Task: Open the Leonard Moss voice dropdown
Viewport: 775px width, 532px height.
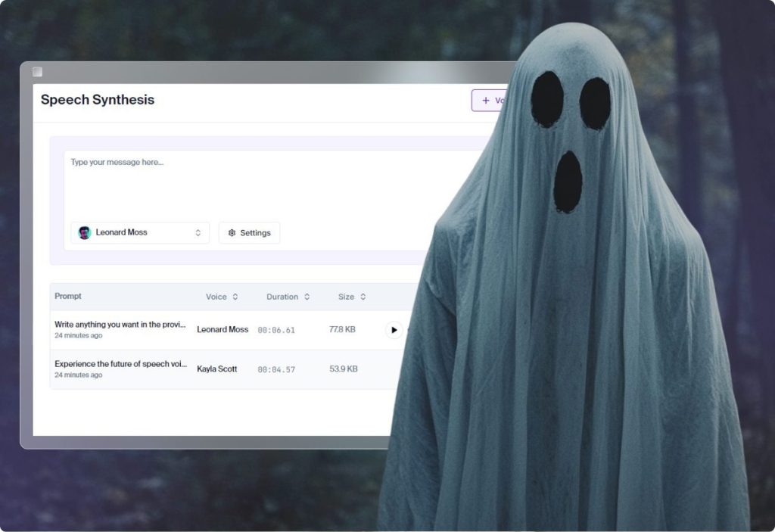Action: pyautogui.click(x=140, y=232)
